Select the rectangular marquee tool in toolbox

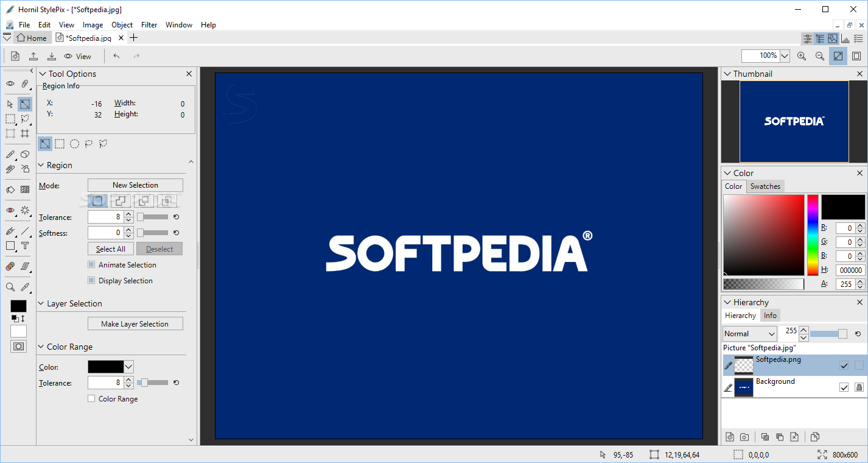[x=10, y=119]
